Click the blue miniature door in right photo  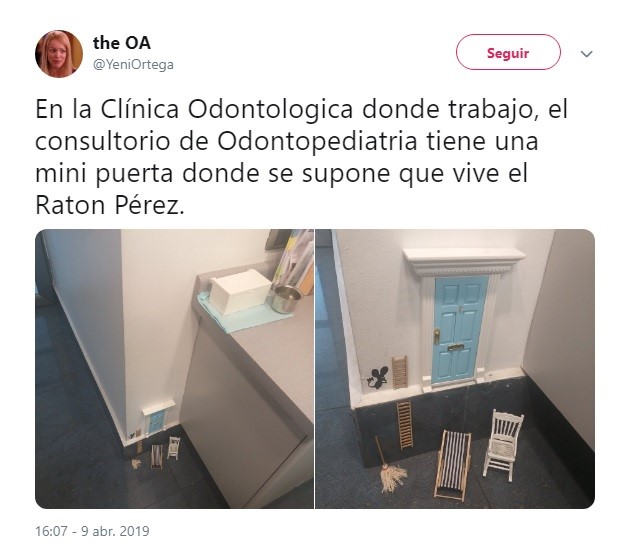pos(459,328)
